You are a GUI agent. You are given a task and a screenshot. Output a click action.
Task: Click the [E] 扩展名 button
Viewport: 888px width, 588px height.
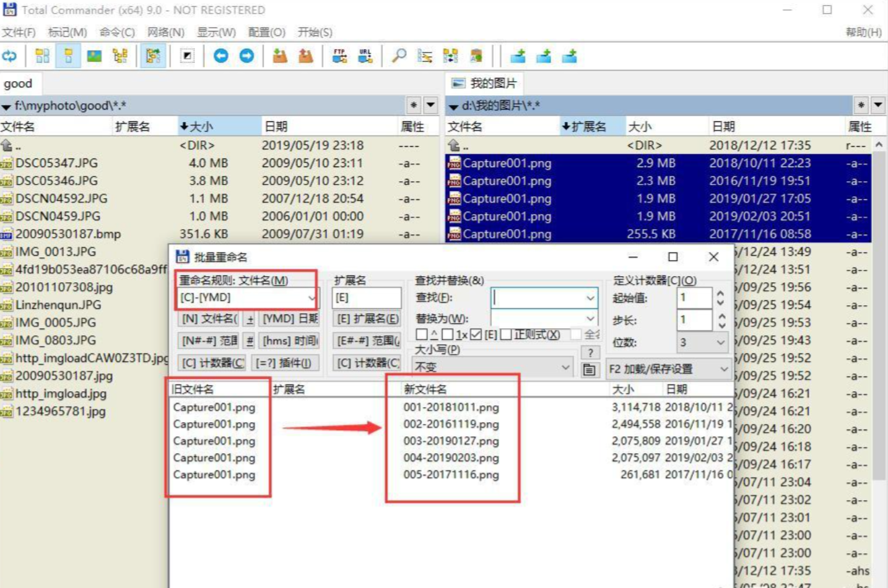point(367,319)
